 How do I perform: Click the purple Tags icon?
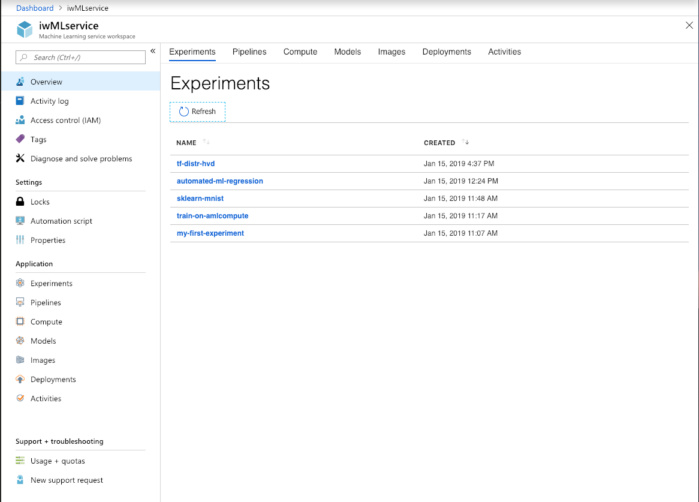pyautogui.click(x=20, y=139)
